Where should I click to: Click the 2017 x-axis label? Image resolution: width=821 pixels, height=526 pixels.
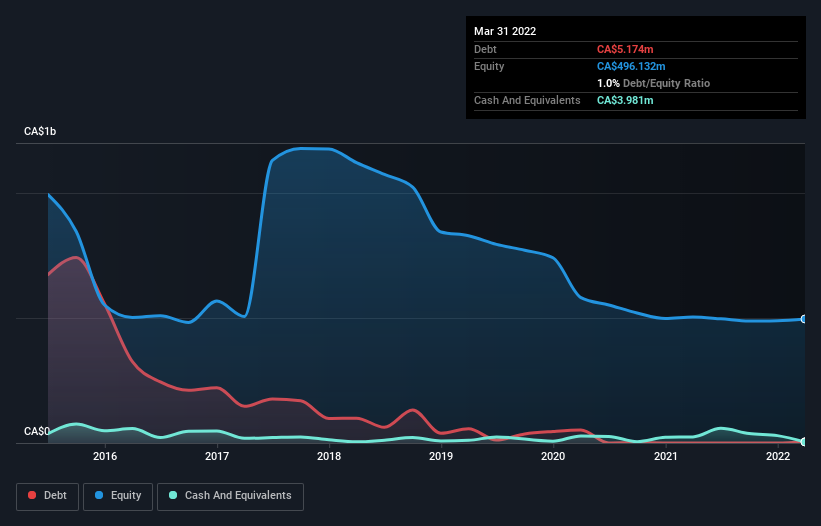pos(217,456)
